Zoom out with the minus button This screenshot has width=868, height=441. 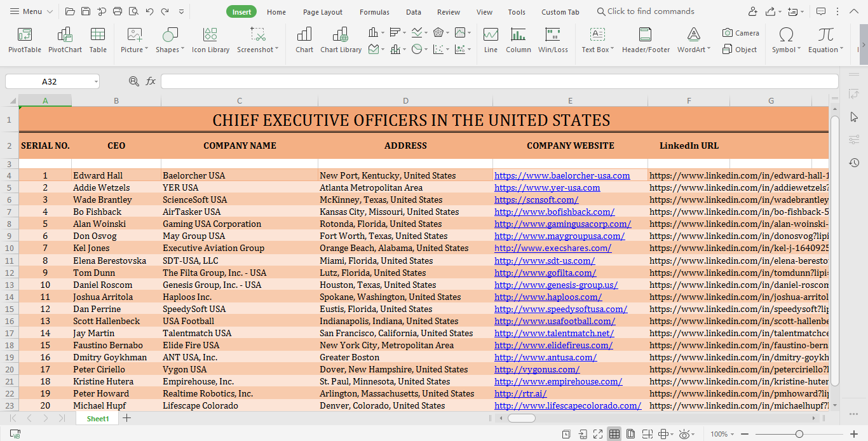click(746, 434)
